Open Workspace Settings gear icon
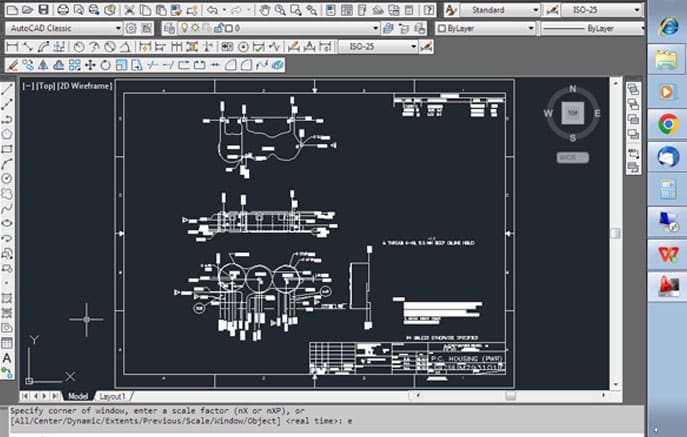The width and height of the screenshot is (687, 437). click(131, 28)
